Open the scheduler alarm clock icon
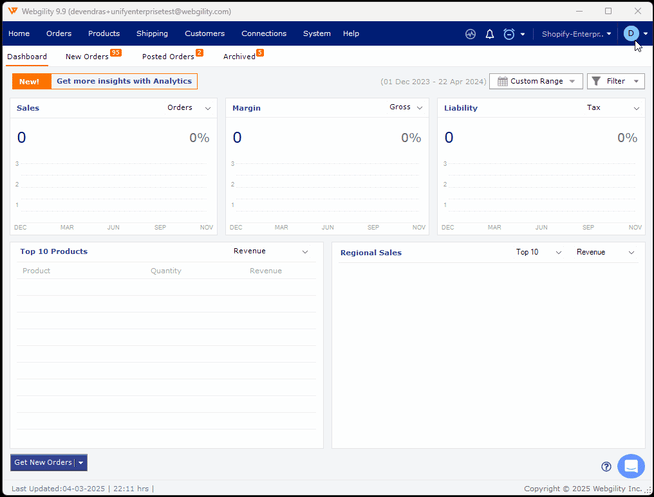This screenshot has height=497, width=654. (x=509, y=34)
